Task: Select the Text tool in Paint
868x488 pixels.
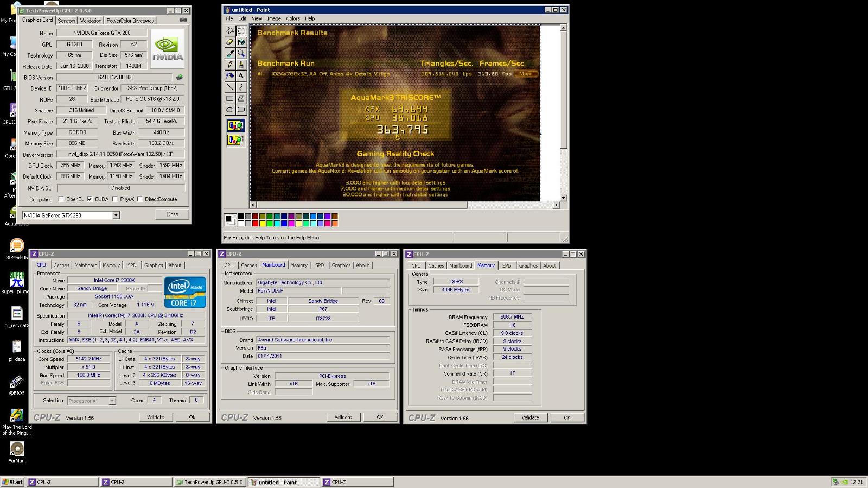Action: click(x=241, y=76)
